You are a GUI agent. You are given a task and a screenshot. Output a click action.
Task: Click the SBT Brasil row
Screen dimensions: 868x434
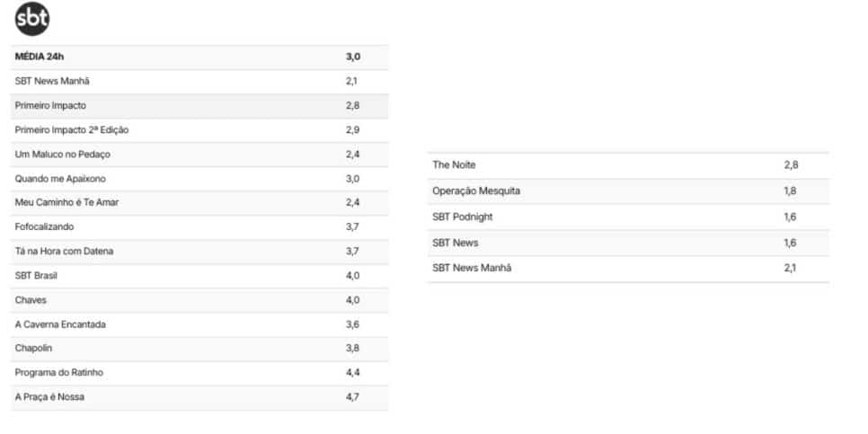point(199,276)
